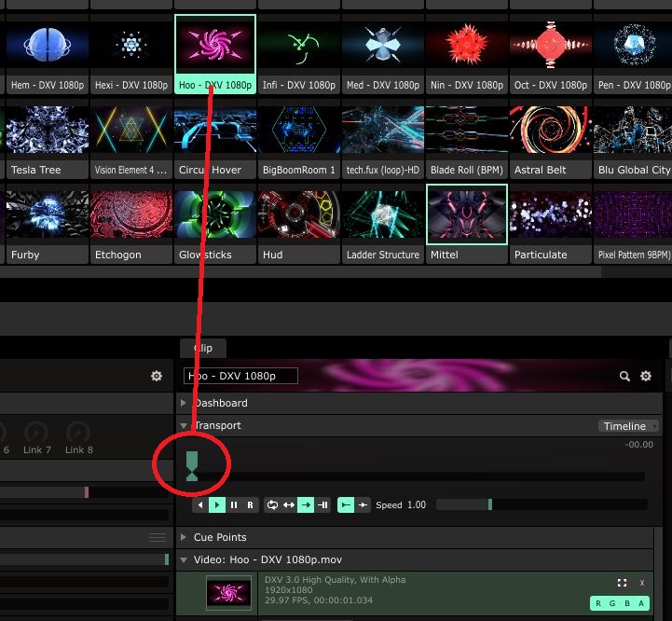The height and width of the screenshot is (621, 672).
Task: Expand the Dashboard section
Action: [x=221, y=403]
